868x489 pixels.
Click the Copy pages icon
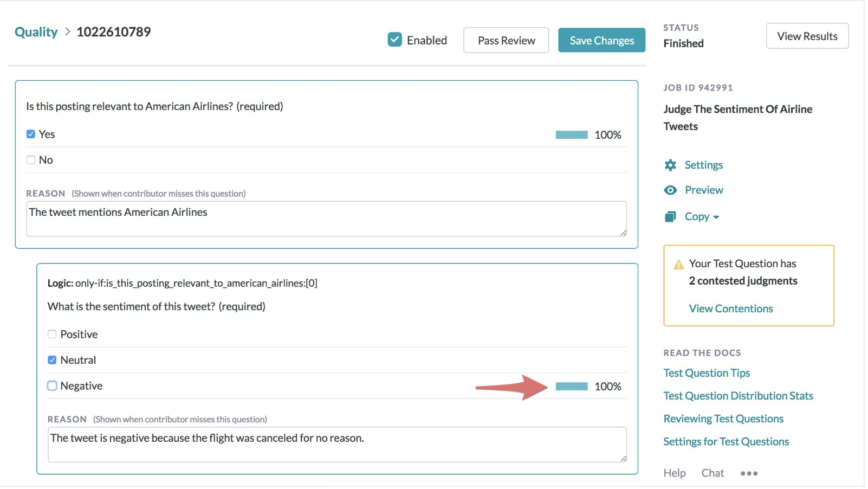click(670, 217)
